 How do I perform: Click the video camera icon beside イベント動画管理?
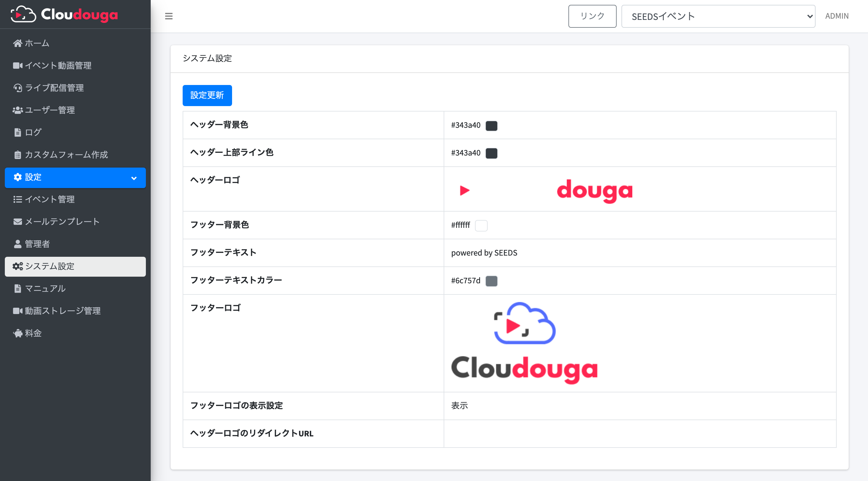point(17,65)
